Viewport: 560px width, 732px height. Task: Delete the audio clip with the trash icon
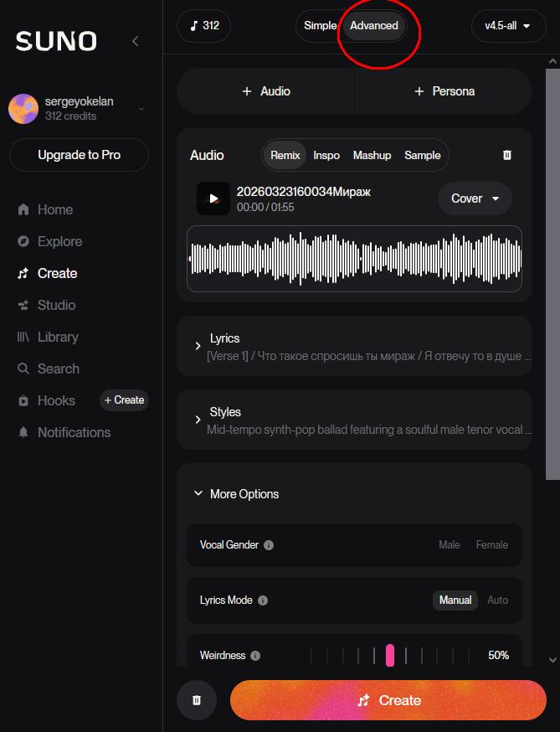506,155
